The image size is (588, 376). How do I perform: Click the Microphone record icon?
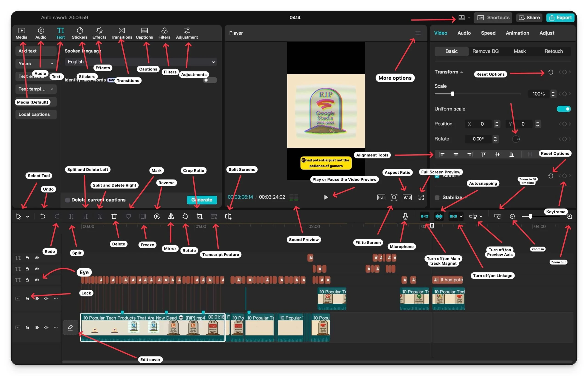405,216
